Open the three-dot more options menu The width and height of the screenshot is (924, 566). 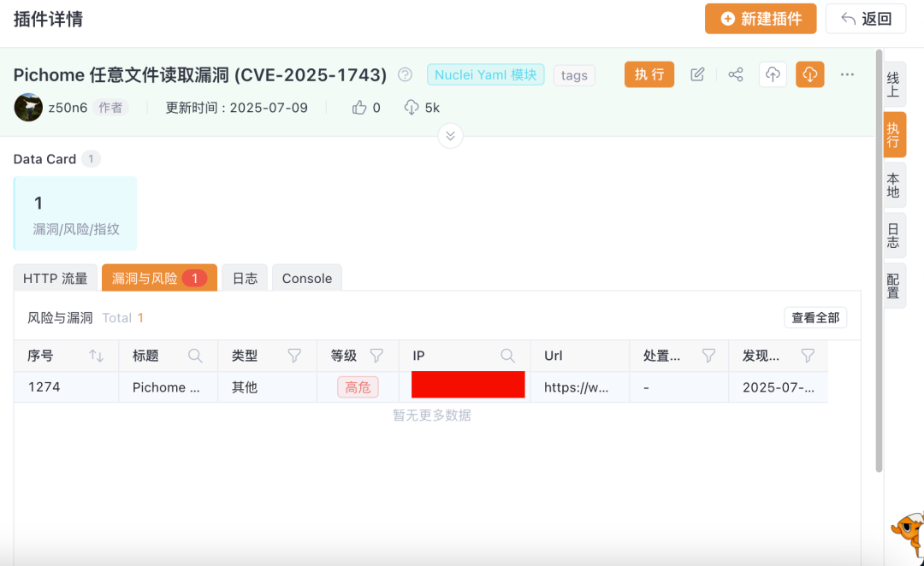pyautogui.click(x=847, y=74)
